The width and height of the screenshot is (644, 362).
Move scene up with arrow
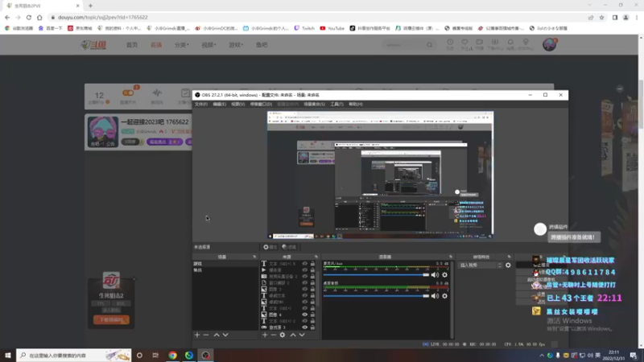tap(217, 335)
